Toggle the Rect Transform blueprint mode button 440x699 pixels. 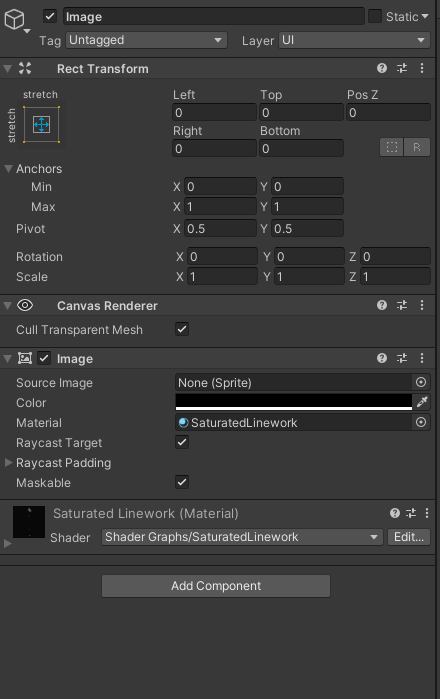(391, 147)
